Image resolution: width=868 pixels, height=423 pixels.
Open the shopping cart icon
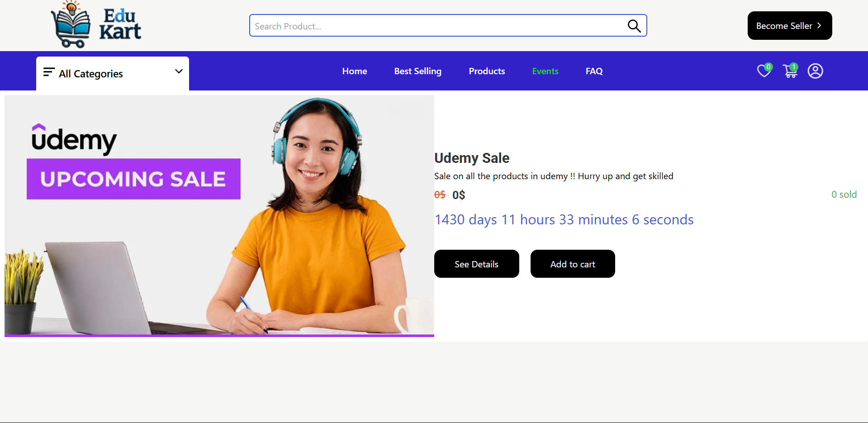coord(790,71)
